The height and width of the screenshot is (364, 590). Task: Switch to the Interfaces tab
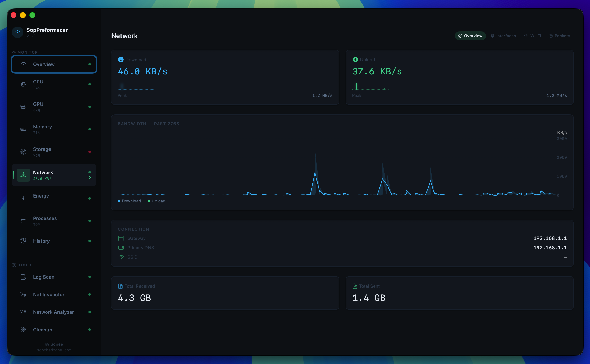503,36
